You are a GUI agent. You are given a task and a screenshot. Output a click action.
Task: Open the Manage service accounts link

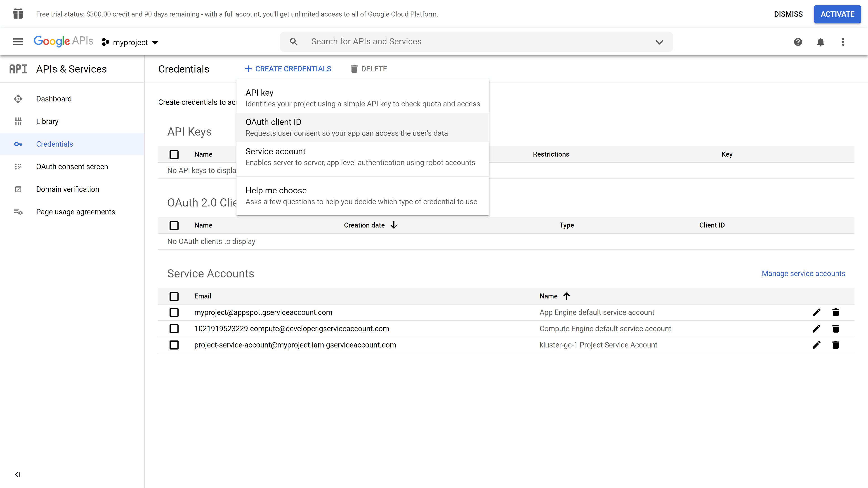[803, 273]
